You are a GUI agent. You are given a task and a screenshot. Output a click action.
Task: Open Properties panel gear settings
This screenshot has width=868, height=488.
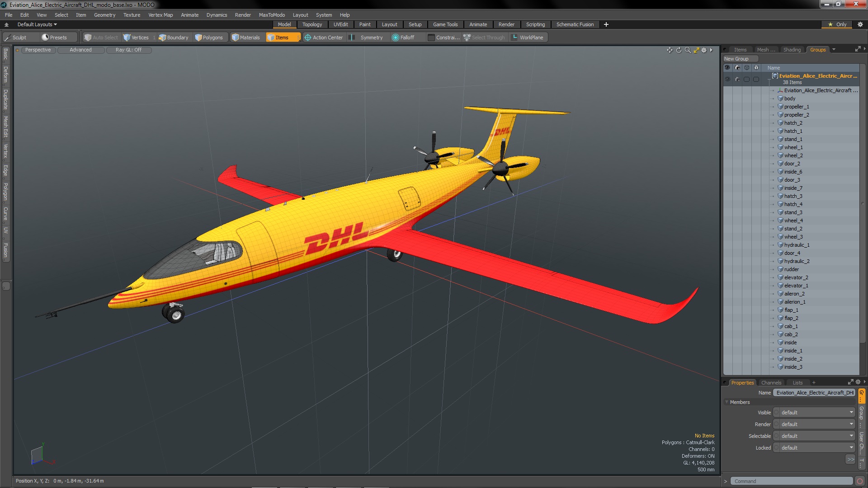(858, 382)
